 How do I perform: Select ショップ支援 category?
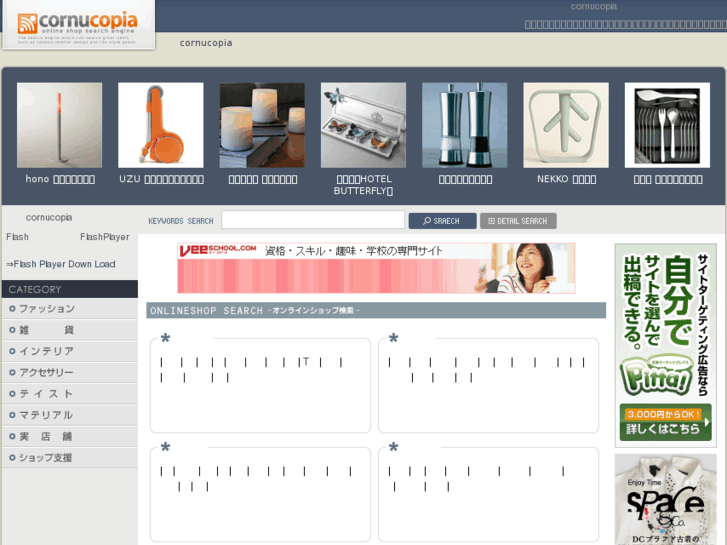[70, 458]
